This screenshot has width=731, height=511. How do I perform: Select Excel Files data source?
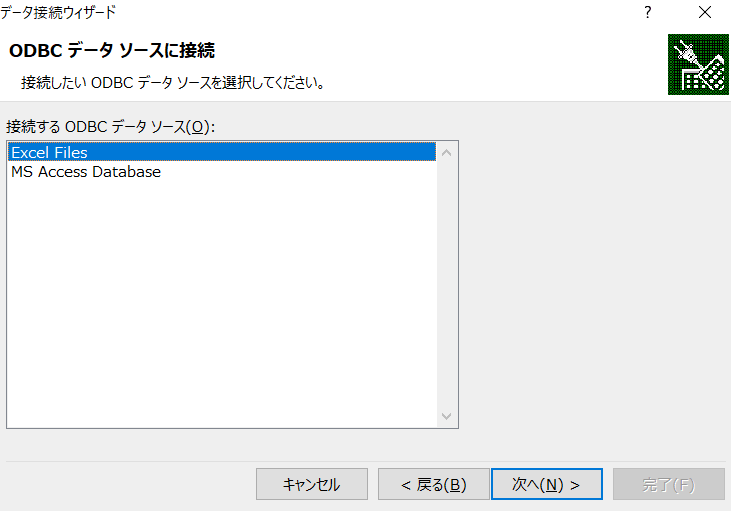point(50,153)
